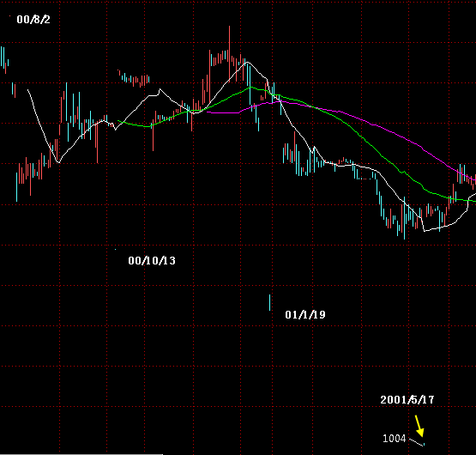
Task: Click the horizontal scrollbar at chart bottom
Action: [81, 454]
